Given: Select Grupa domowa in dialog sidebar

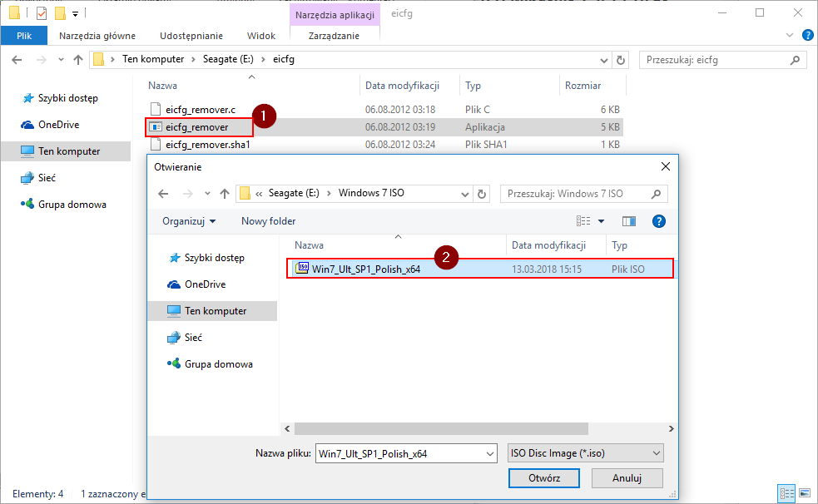Looking at the screenshot, I should 210,363.
